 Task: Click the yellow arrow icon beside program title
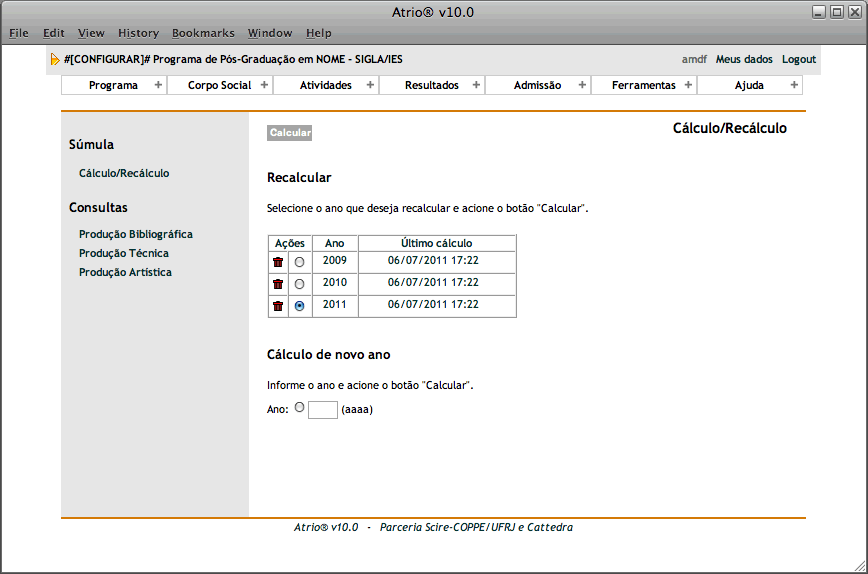[55, 60]
